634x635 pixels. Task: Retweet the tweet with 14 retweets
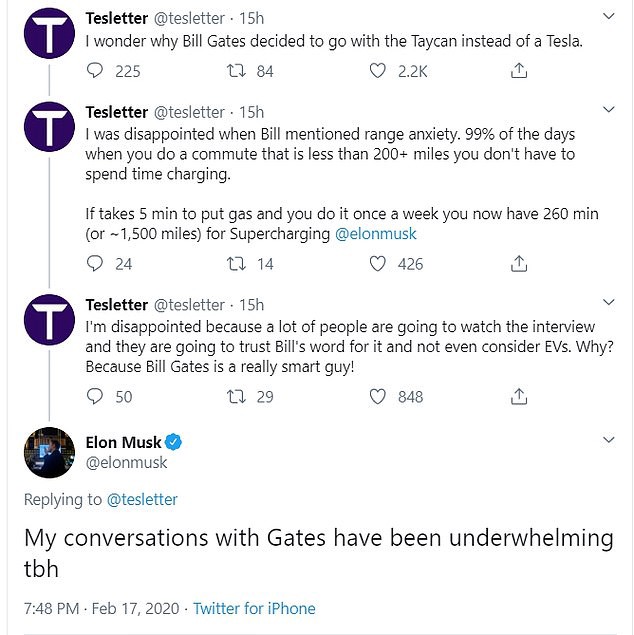238,264
